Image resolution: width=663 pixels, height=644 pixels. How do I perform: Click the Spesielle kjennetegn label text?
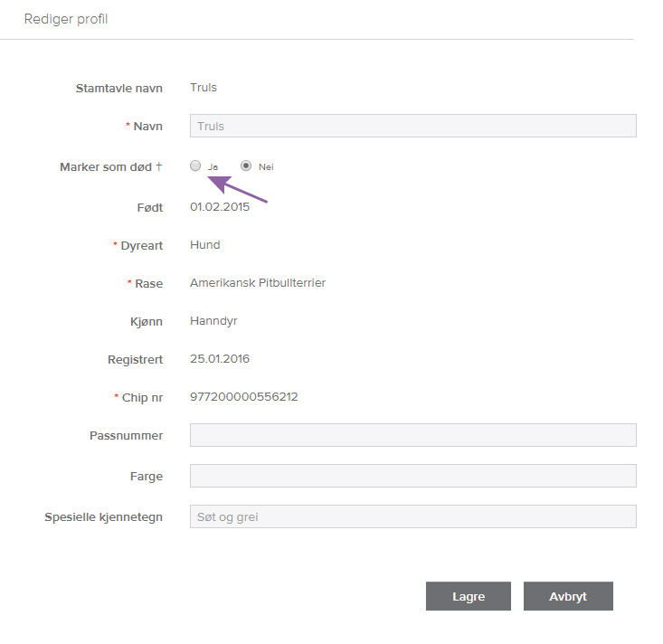tap(104, 517)
